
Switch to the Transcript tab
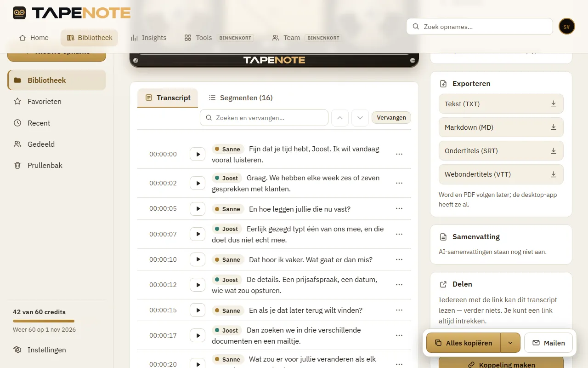click(x=168, y=98)
